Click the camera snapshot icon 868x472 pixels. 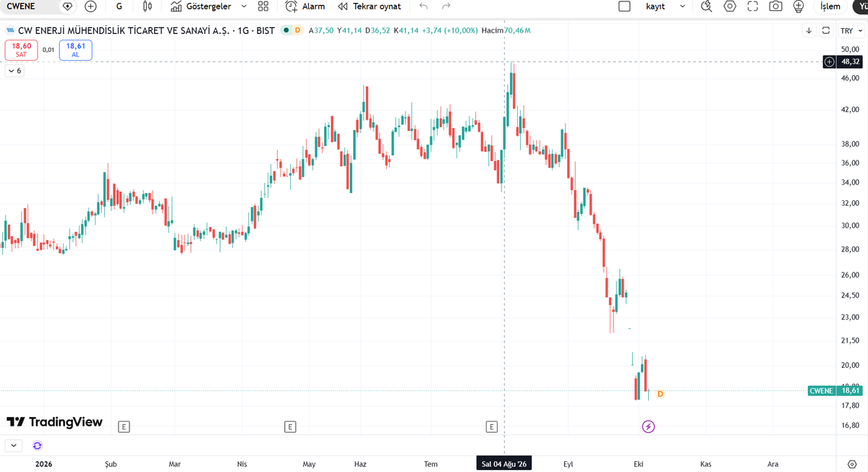pyautogui.click(x=775, y=7)
